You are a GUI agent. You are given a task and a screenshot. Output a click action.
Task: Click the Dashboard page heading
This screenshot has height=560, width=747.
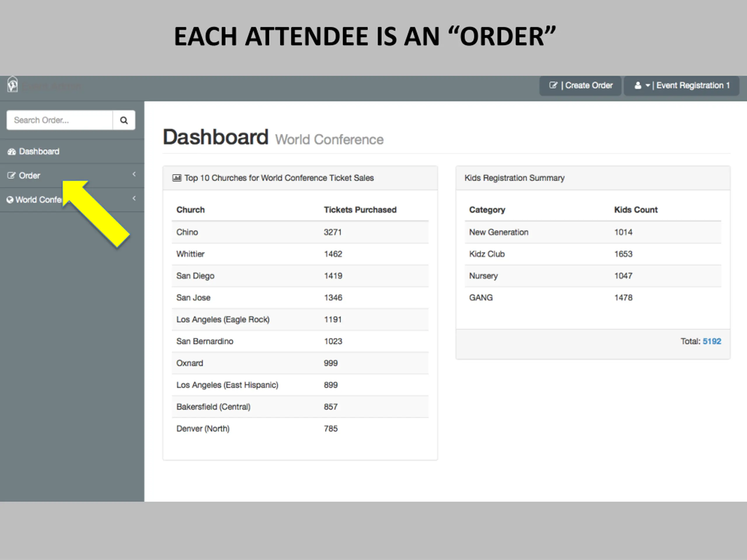(x=215, y=137)
